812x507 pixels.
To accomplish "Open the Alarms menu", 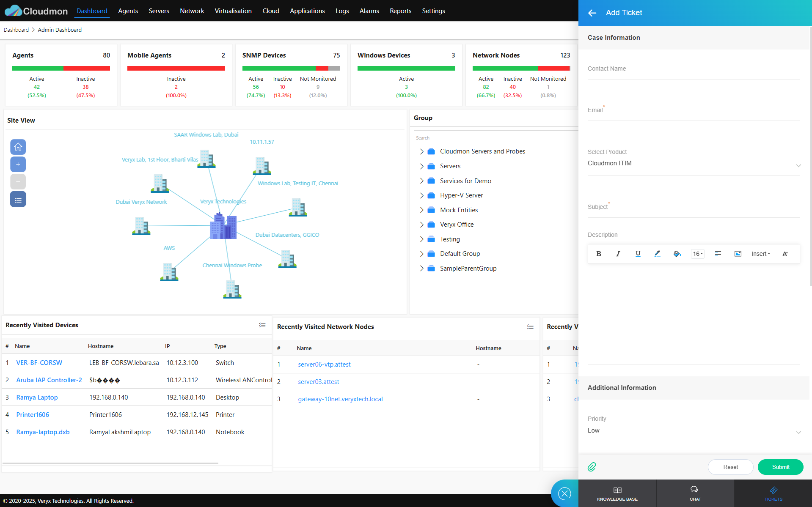I will [369, 11].
